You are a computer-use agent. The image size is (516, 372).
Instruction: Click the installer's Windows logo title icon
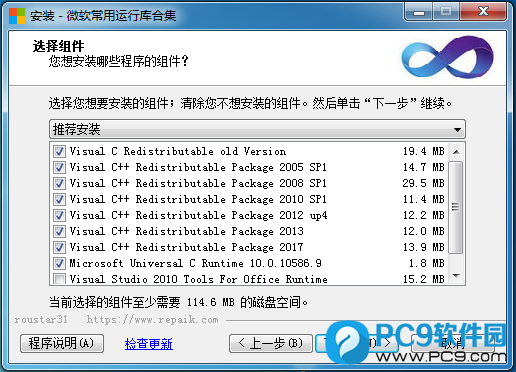coord(17,16)
